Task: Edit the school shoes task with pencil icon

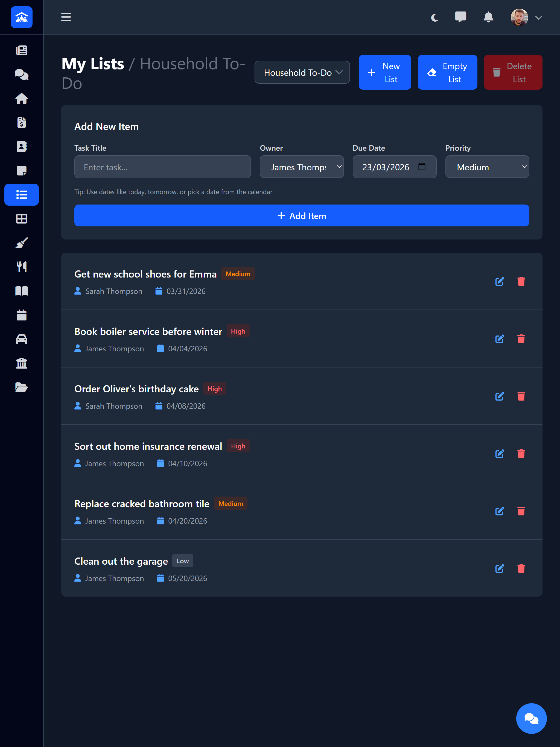Action: 500,281
